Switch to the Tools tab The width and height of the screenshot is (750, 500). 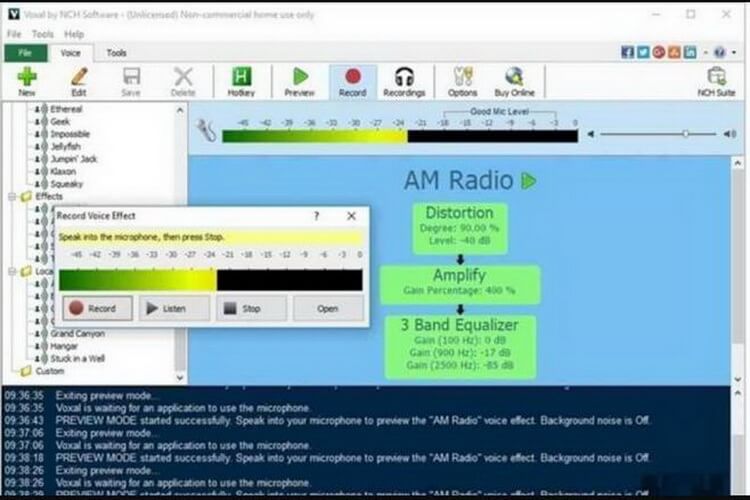tap(117, 52)
